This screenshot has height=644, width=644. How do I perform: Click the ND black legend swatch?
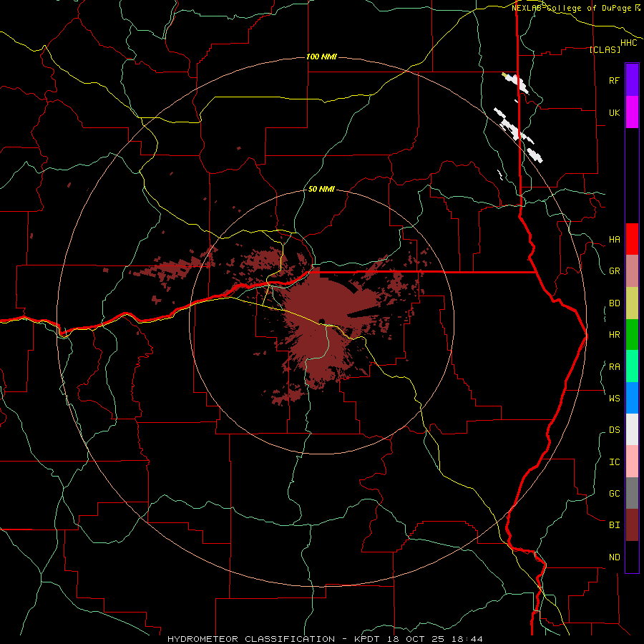click(632, 557)
